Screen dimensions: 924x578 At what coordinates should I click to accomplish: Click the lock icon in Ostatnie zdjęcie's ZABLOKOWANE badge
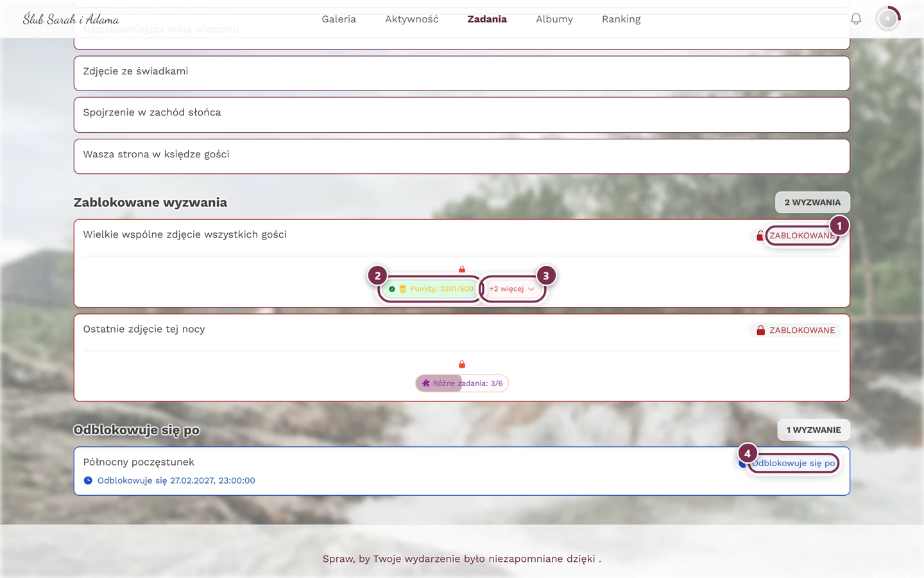[x=760, y=330]
